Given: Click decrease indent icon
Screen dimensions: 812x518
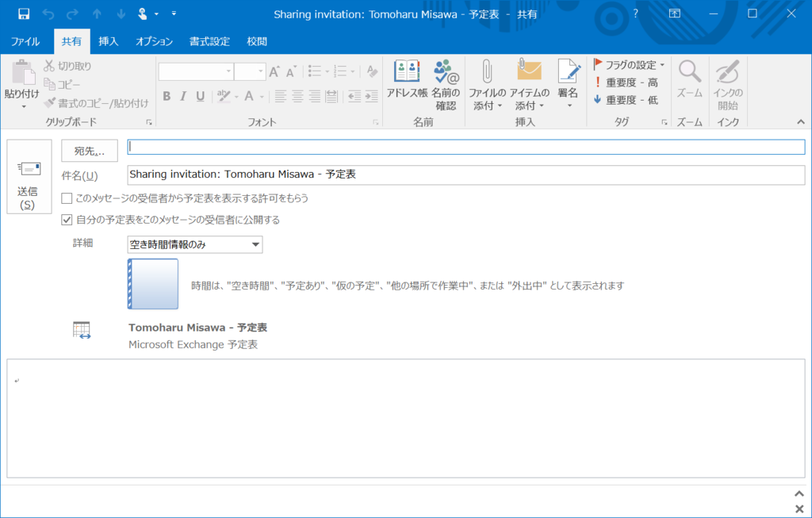Looking at the screenshot, I should click(354, 96).
